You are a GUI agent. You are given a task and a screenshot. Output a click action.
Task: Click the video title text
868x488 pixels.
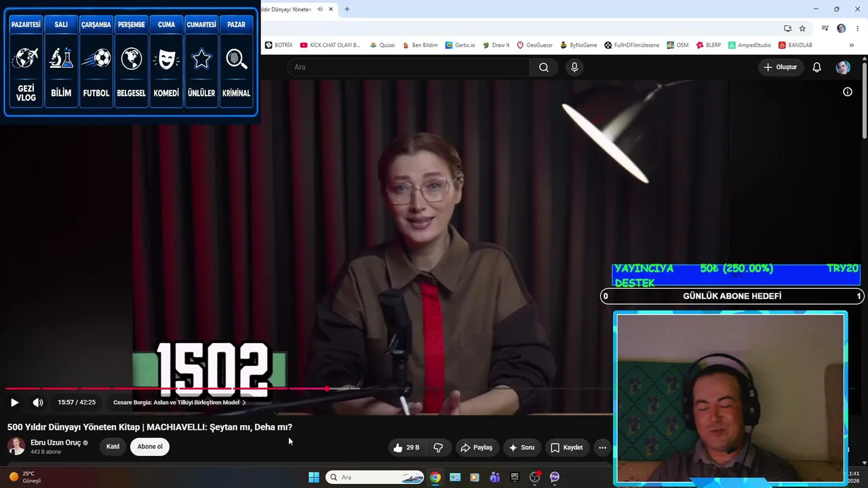[150, 427]
